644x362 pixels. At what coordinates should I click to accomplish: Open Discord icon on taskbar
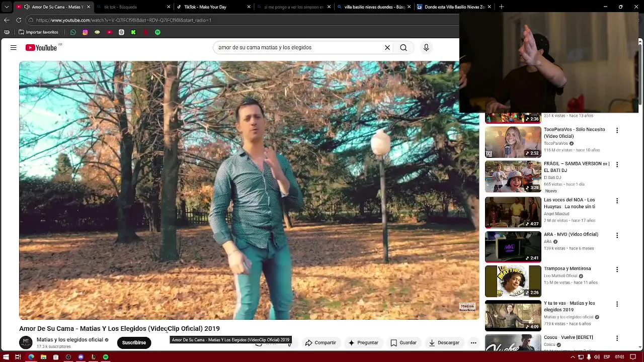(80, 357)
